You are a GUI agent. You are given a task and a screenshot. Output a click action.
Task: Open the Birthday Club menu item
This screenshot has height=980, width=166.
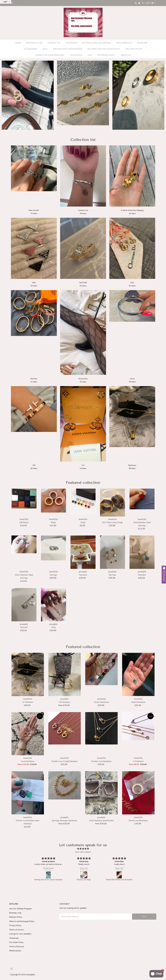point(34,43)
